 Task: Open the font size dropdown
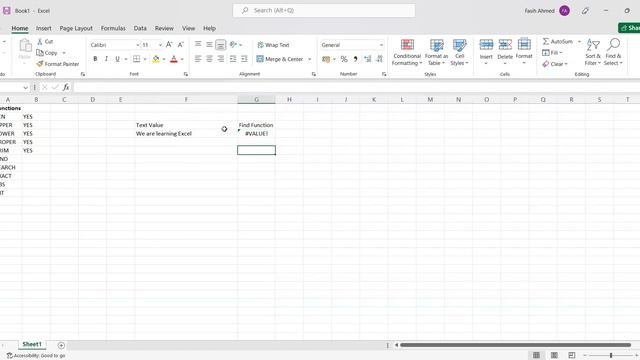pos(160,45)
